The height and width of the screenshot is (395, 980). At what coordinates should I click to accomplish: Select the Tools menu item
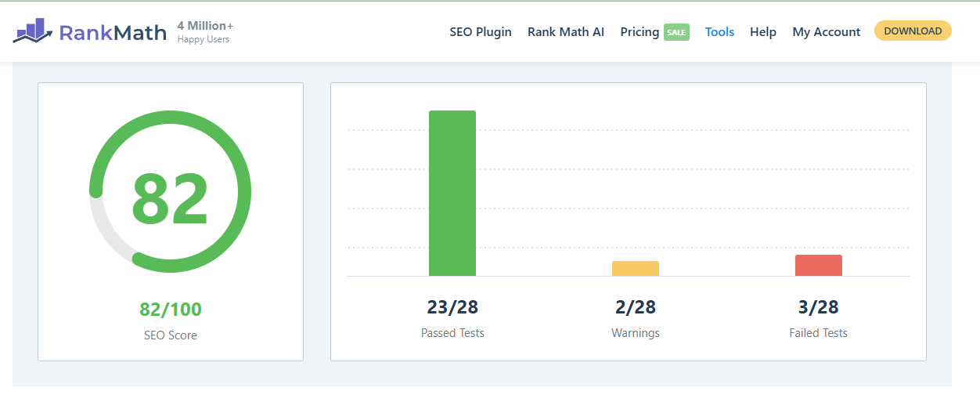[719, 32]
